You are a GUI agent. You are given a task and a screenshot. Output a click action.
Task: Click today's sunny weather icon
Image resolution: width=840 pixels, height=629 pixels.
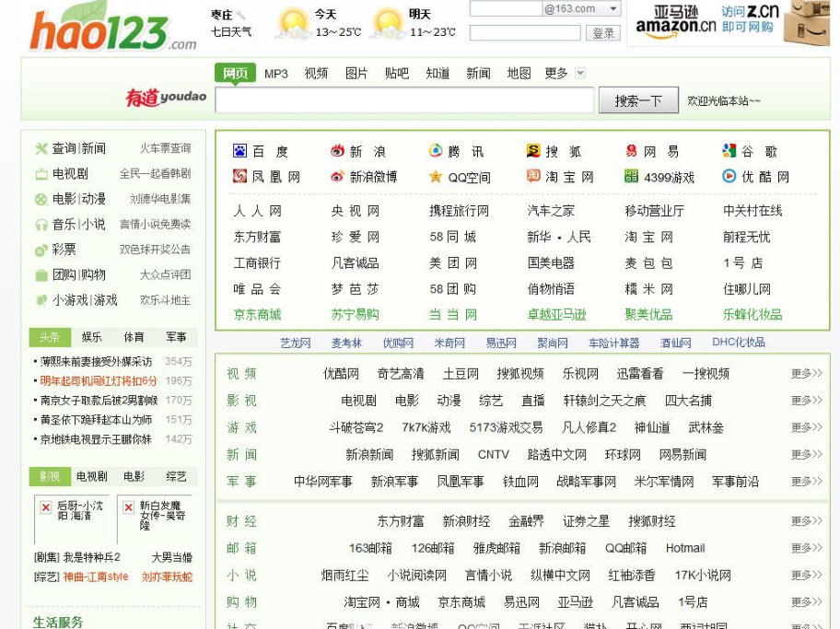[x=293, y=25]
